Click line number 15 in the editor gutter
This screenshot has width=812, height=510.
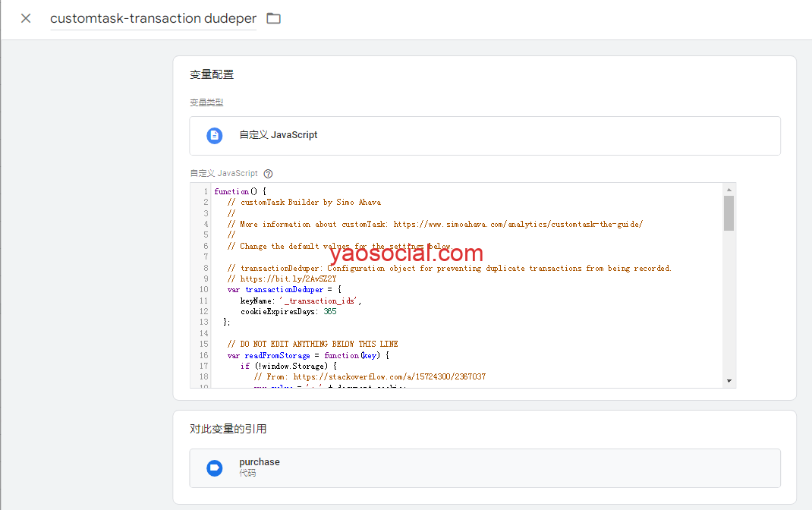[204, 344]
